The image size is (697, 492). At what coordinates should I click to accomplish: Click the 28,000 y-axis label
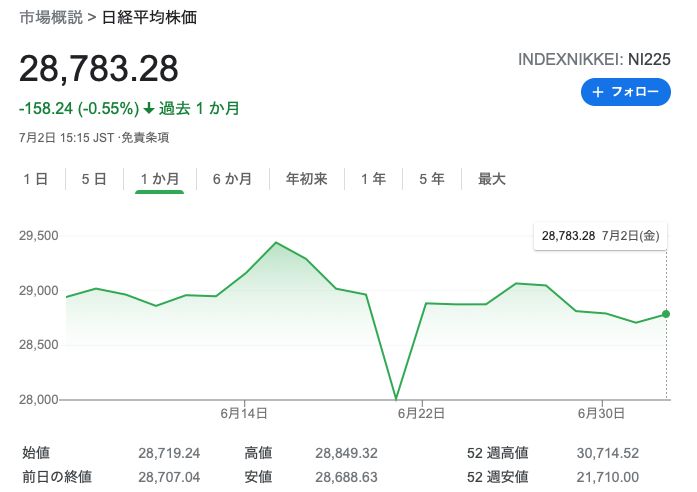click(x=39, y=400)
